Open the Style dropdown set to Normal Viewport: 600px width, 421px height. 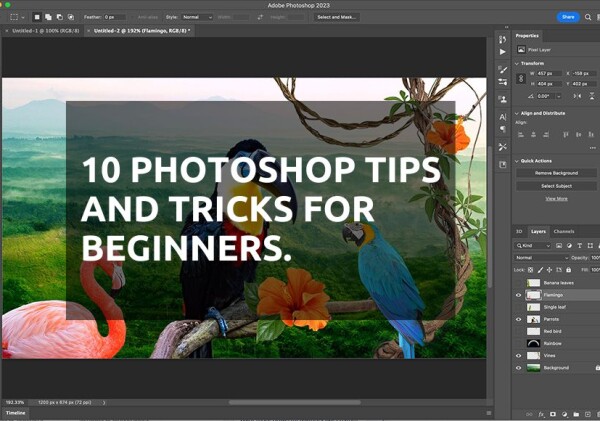pyautogui.click(x=197, y=17)
